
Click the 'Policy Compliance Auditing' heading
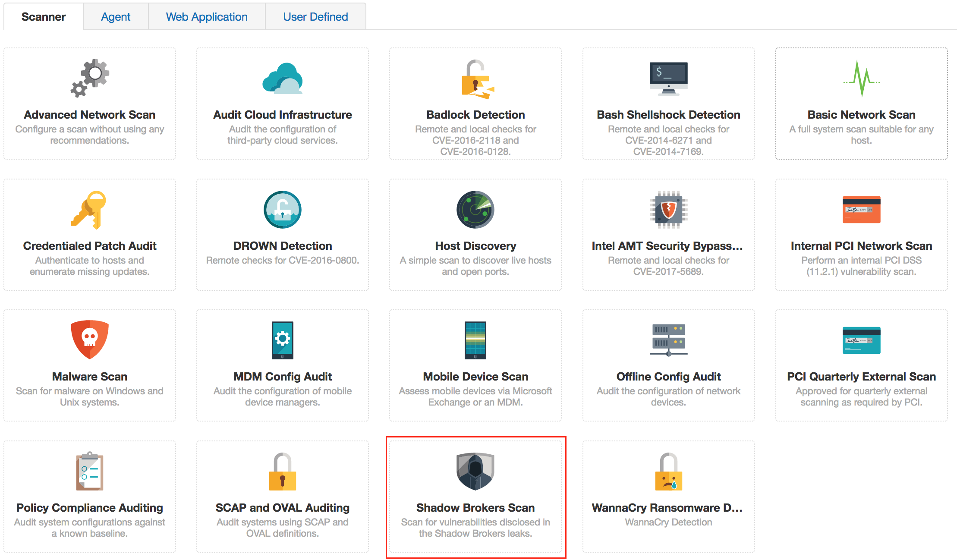pos(90,508)
